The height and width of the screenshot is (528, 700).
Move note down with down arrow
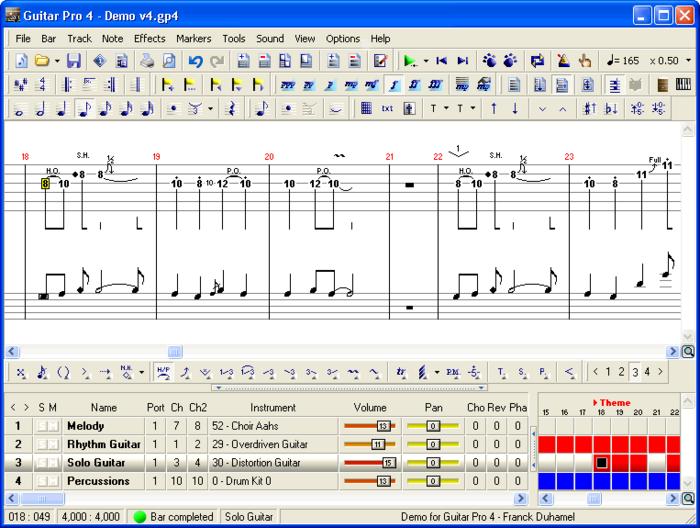(515, 108)
